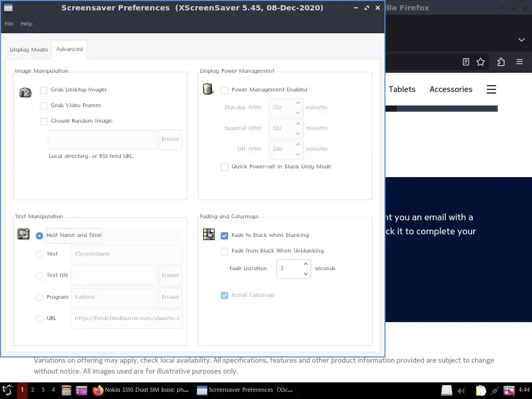The image size is (532, 399).
Task: Increase Fade Duration seconds
Action: (x=305, y=263)
